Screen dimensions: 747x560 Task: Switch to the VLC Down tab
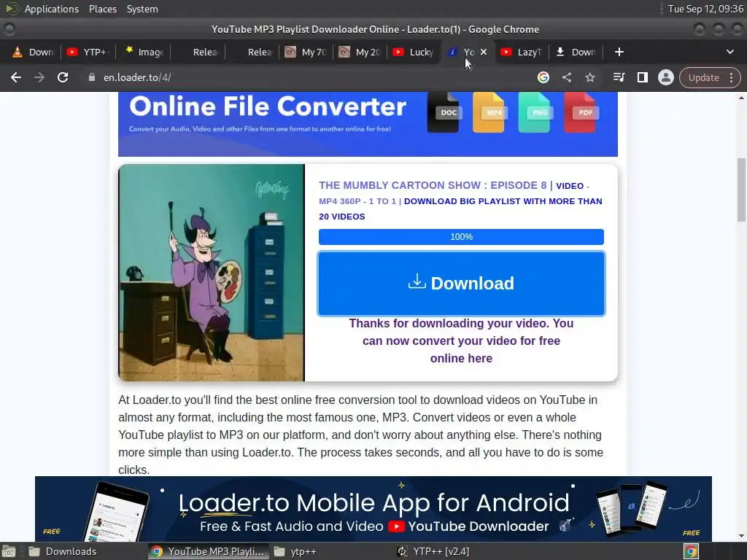(x=32, y=52)
